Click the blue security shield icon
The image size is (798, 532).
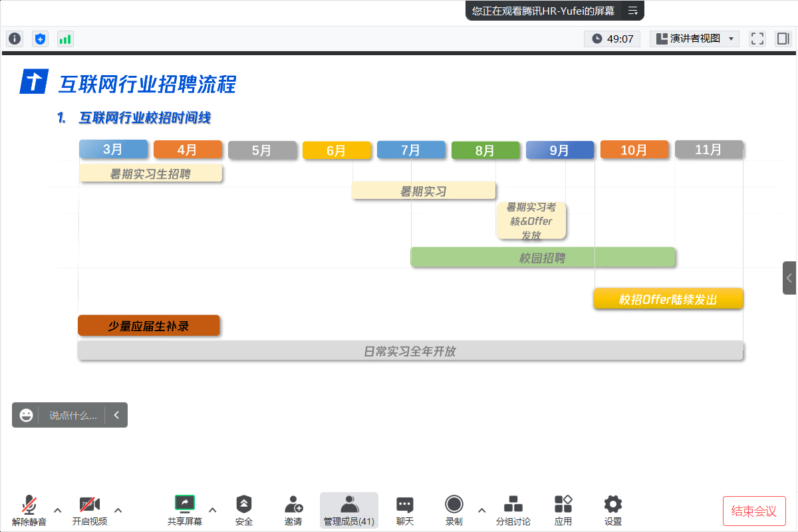41,39
